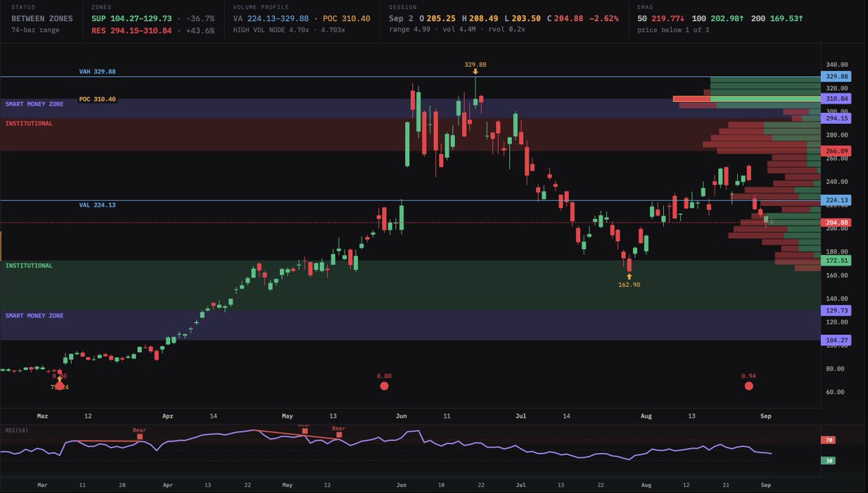Screen dimensions: 868x493
Task: Click the VAH 329.88 line label
Action: tap(98, 72)
